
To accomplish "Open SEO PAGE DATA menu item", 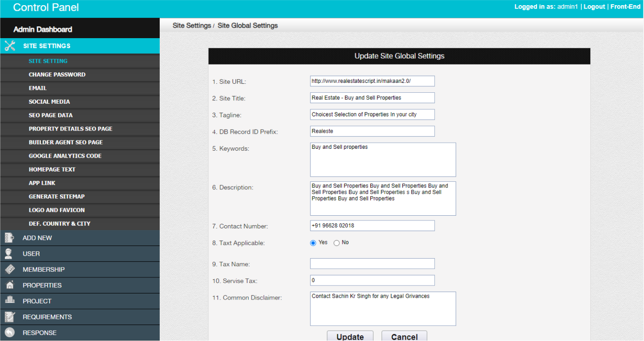I will [x=80, y=115].
